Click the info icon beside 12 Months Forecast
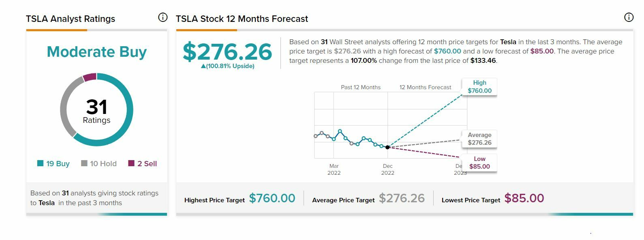This screenshot has height=240, width=644. pyautogui.click(x=629, y=17)
